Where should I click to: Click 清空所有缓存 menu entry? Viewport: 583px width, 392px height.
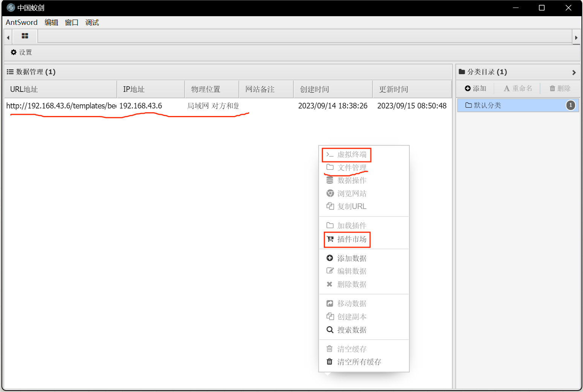[x=364, y=362]
